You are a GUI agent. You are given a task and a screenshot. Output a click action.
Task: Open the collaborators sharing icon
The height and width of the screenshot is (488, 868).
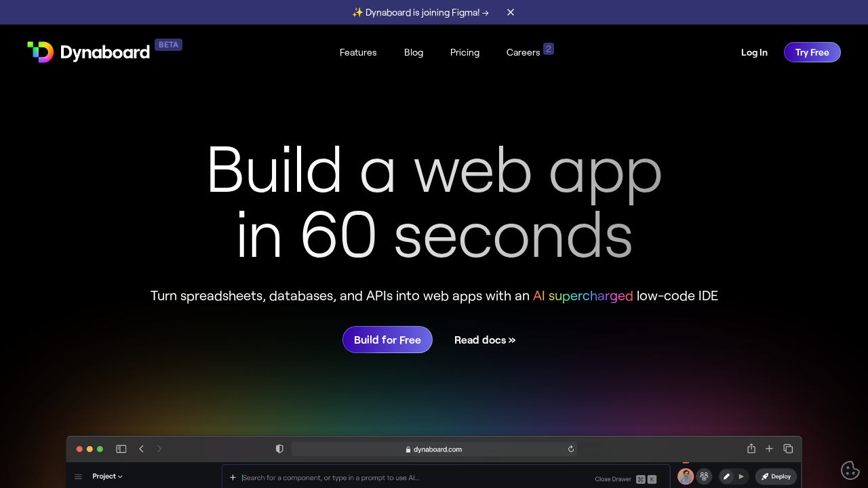[x=704, y=476]
